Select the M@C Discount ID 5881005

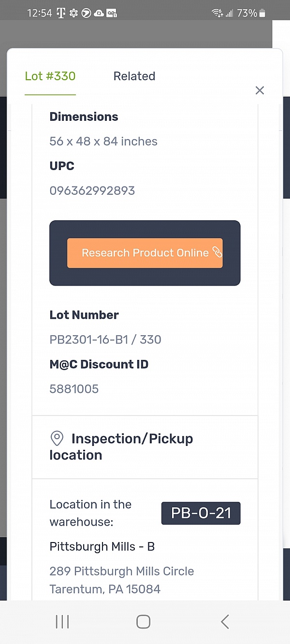(x=74, y=389)
